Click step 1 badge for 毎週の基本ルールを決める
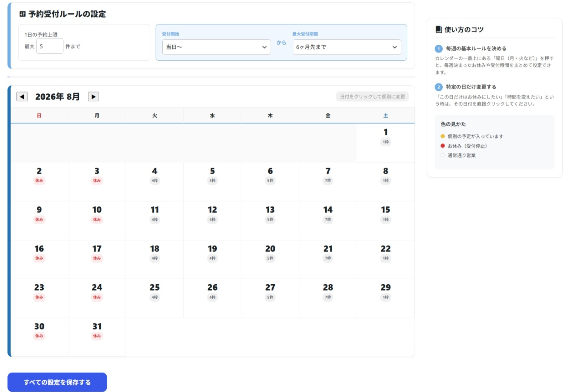Screen dimensions: 572x392 click(439, 48)
